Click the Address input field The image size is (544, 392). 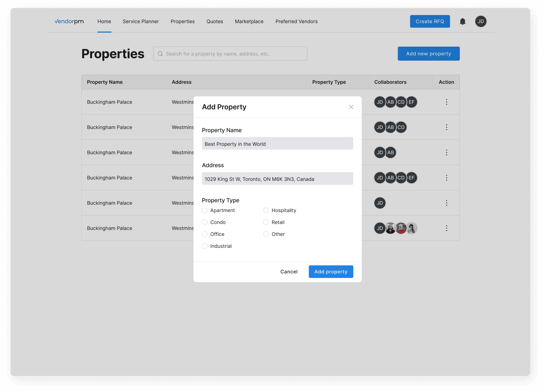tap(277, 179)
